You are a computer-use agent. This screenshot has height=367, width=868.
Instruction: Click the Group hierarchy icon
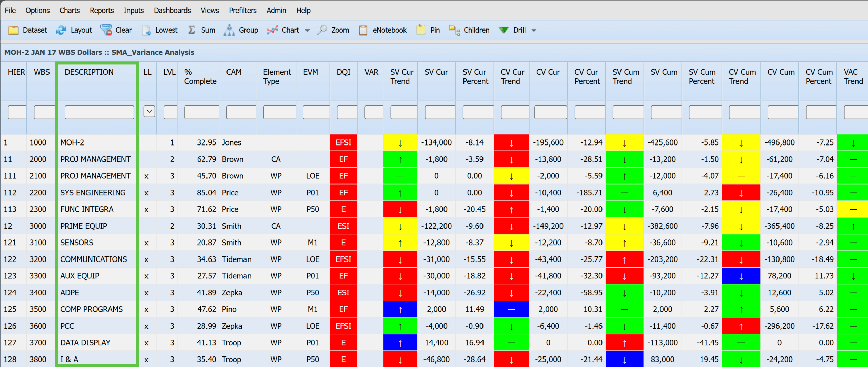coord(229,30)
